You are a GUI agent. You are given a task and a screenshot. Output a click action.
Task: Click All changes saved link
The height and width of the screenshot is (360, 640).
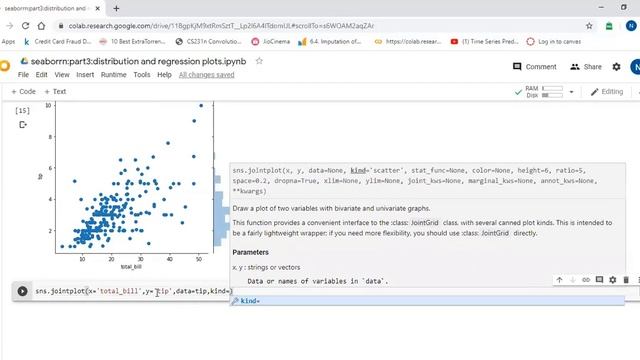(x=207, y=75)
